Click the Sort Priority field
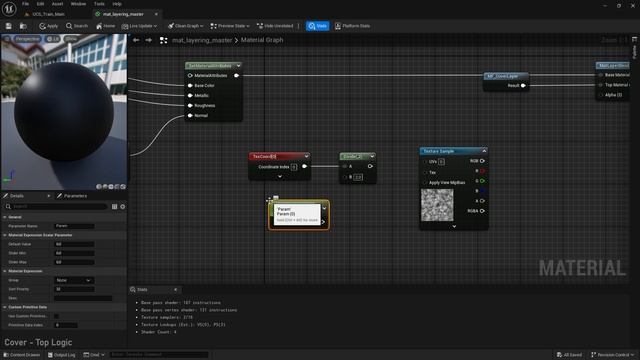Viewport: 640px width, 360px height. [x=74, y=289]
